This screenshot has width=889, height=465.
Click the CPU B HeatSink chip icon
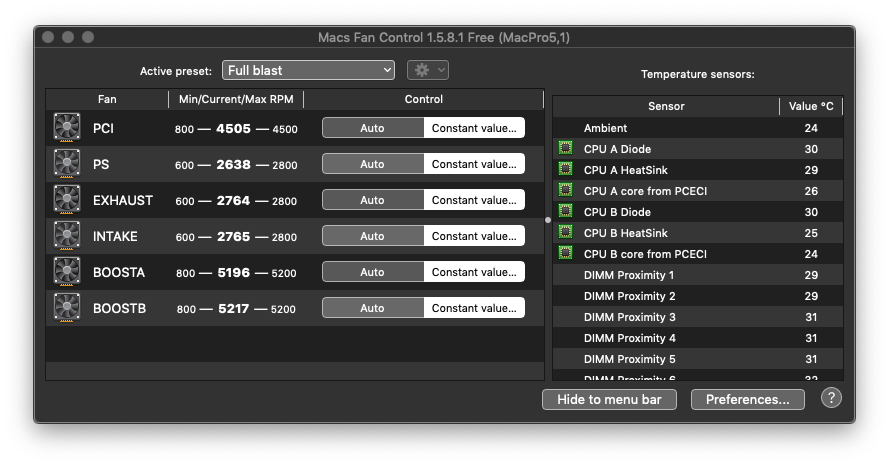[x=565, y=232]
